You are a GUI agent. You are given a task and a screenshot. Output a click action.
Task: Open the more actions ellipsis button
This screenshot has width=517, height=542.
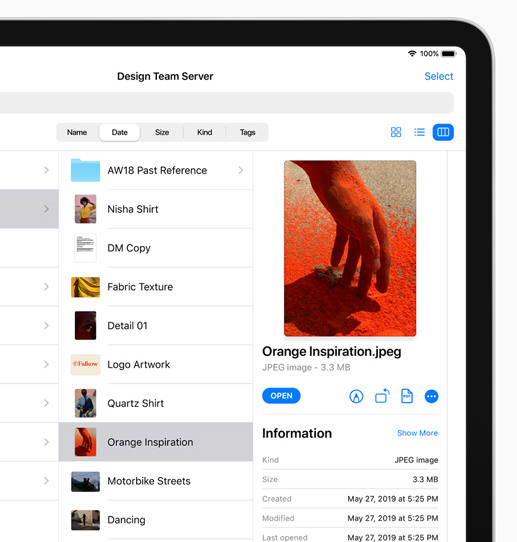point(431,396)
